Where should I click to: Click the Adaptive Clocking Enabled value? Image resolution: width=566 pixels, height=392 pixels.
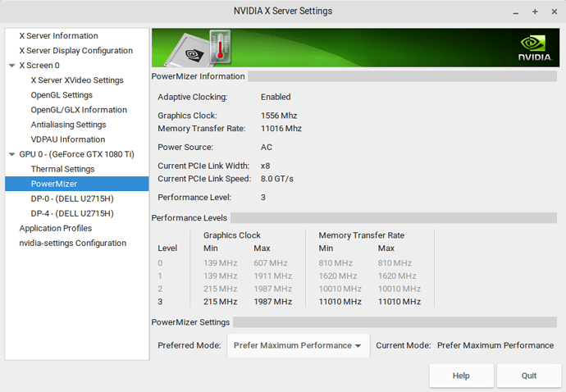pos(276,97)
